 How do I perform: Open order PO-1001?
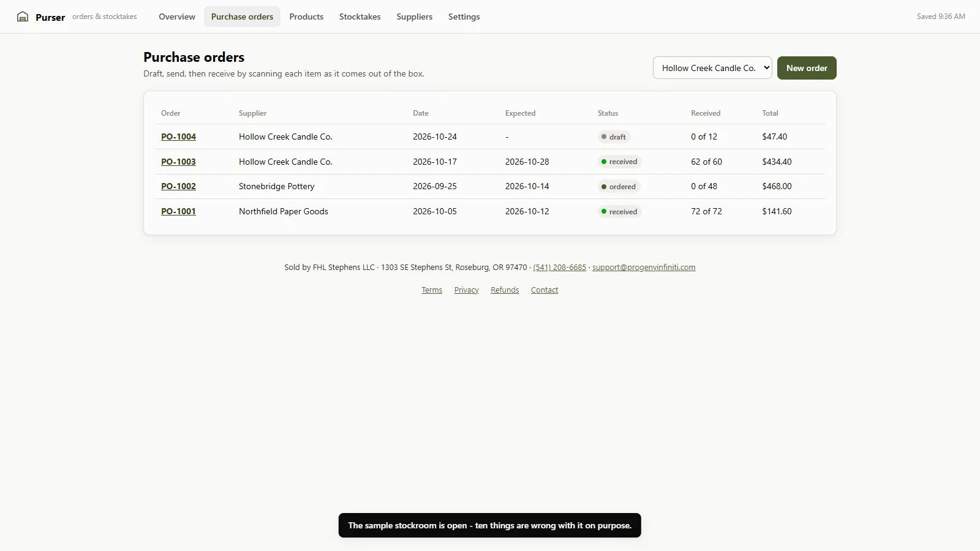click(178, 211)
